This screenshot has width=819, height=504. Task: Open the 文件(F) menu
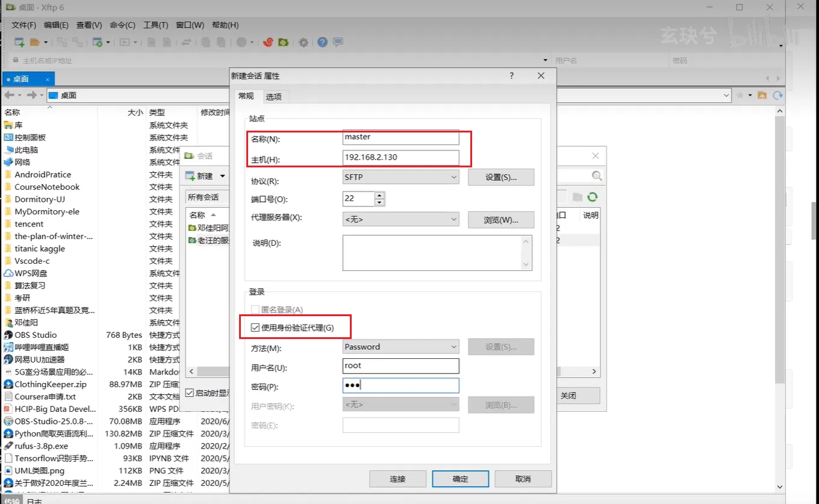tap(24, 25)
